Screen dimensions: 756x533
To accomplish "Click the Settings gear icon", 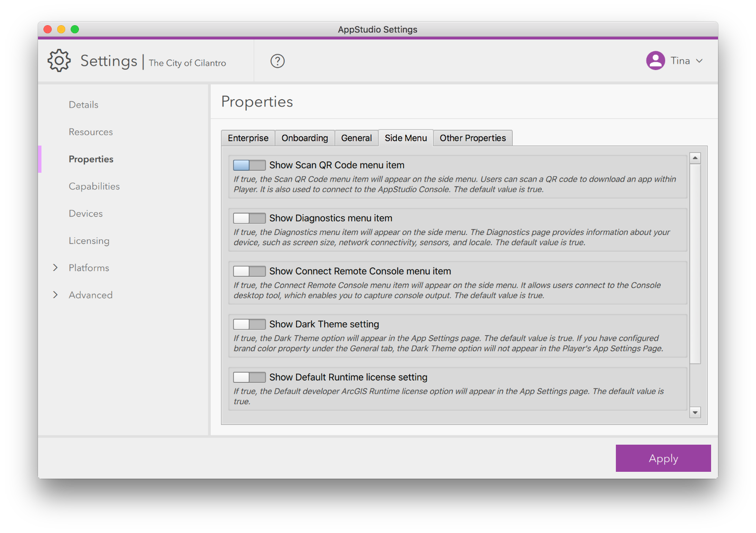I will (59, 61).
